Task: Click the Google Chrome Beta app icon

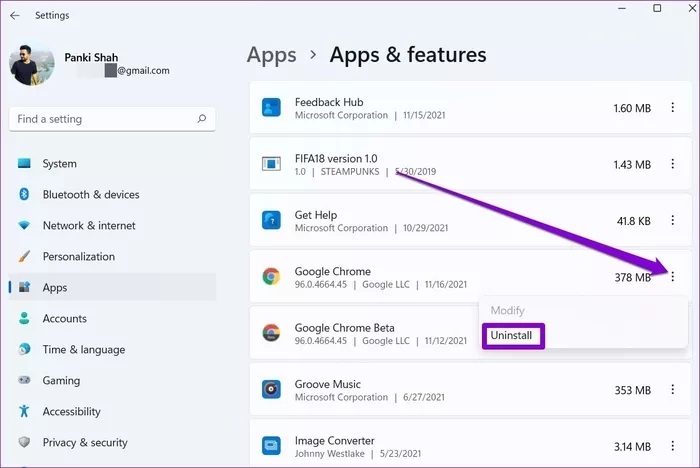Action: [x=271, y=333]
